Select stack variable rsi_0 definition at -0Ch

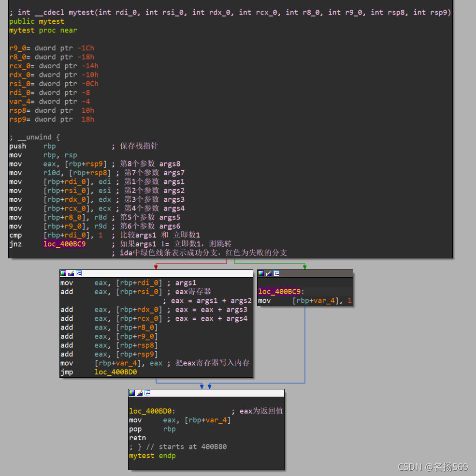[54, 84]
